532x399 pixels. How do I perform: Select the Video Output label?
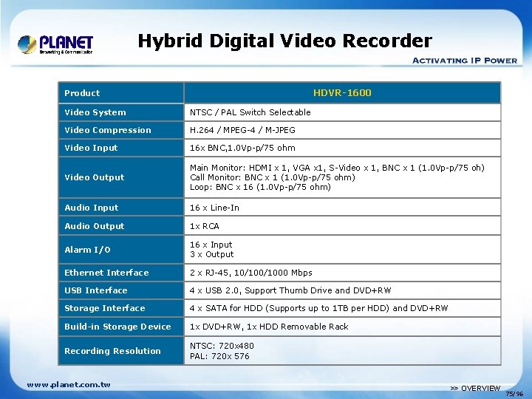(95, 177)
